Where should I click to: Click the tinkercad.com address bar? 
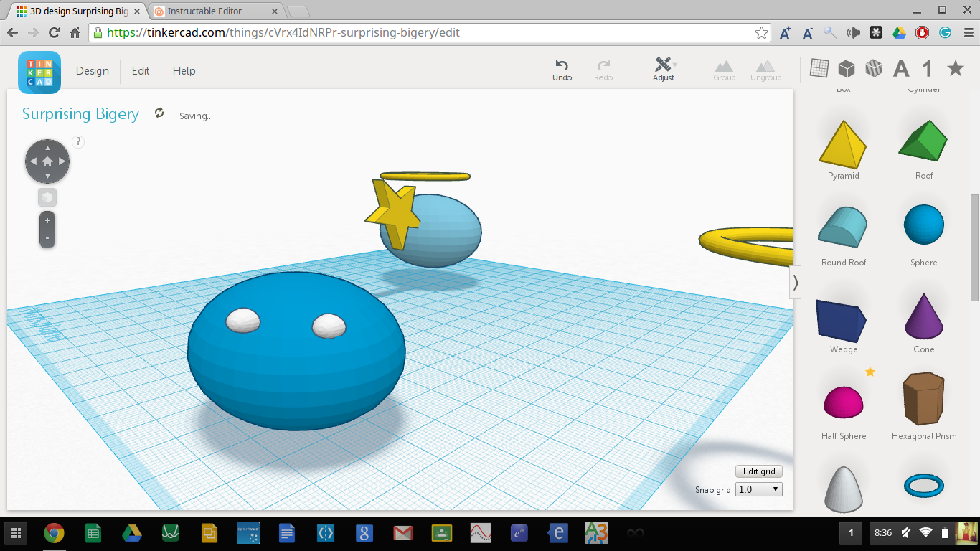(x=430, y=33)
